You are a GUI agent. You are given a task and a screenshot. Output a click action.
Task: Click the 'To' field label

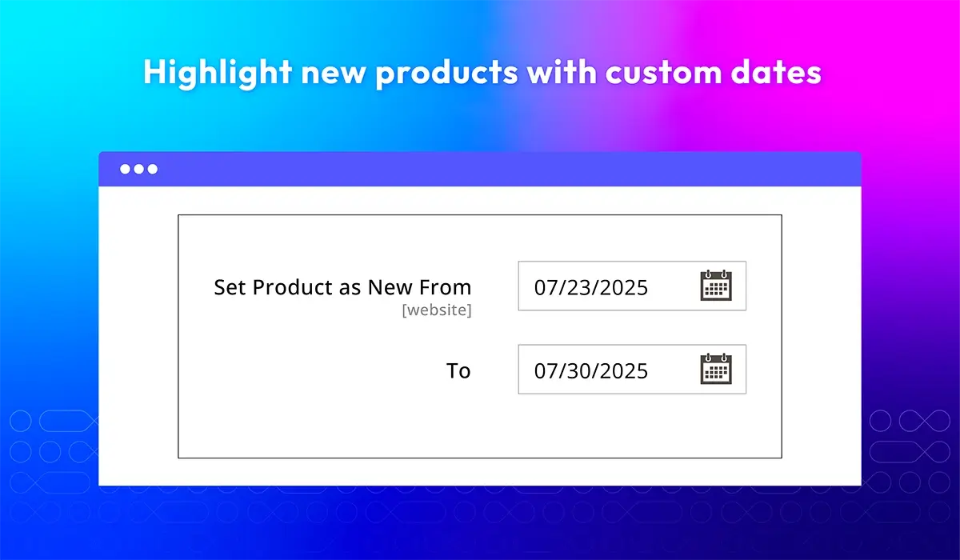(x=458, y=371)
